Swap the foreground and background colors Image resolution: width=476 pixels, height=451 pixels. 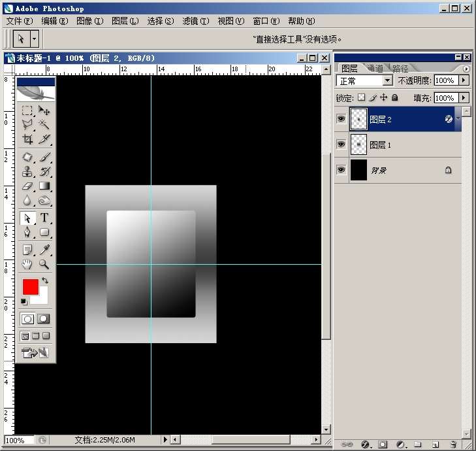[45, 280]
